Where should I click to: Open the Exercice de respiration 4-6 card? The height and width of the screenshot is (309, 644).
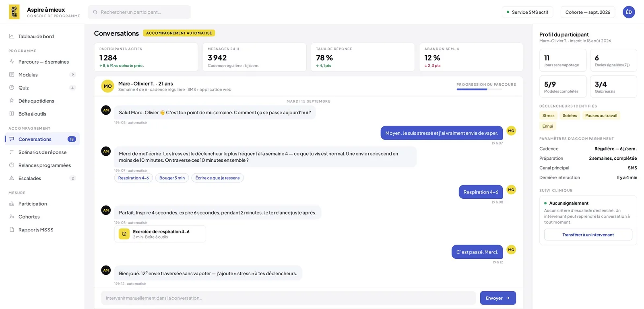[x=160, y=234]
